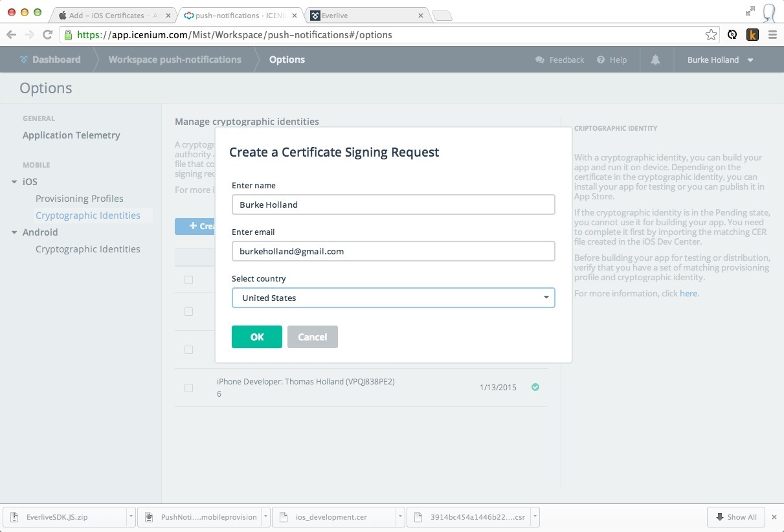Click the Feedback speech bubble icon

pyautogui.click(x=540, y=60)
